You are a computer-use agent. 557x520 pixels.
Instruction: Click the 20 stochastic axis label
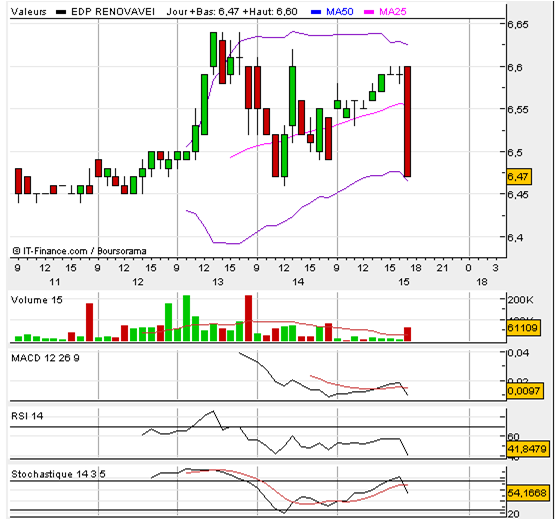tap(514, 514)
